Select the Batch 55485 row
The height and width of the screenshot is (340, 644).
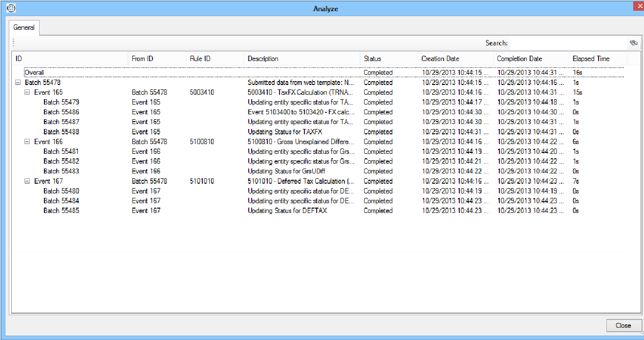tap(61, 211)
